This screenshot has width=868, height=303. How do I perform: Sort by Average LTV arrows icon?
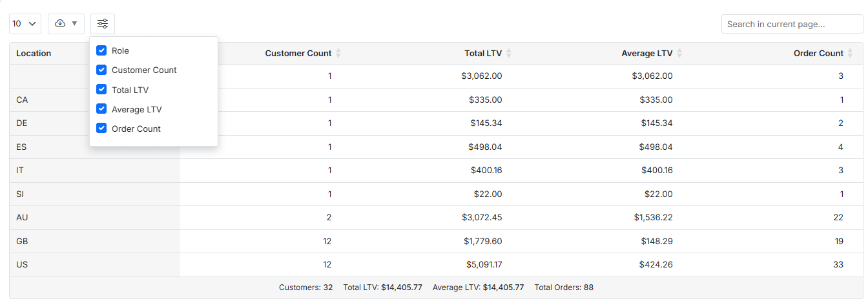coord(679,54)
